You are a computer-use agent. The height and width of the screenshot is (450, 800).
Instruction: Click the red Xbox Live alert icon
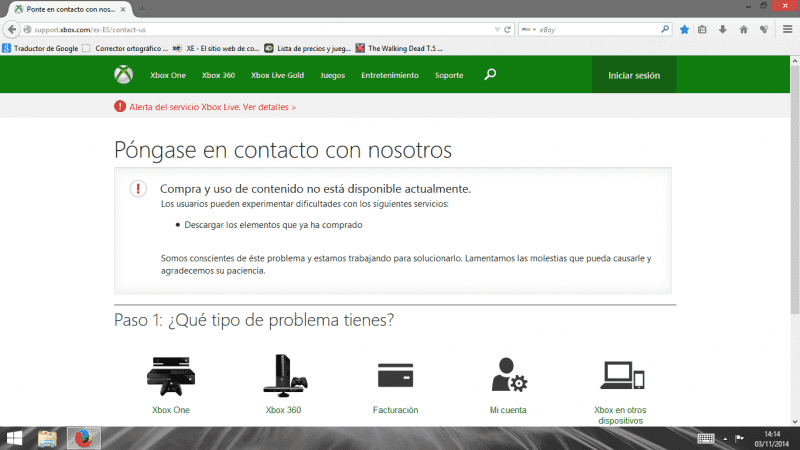[120, 106]
